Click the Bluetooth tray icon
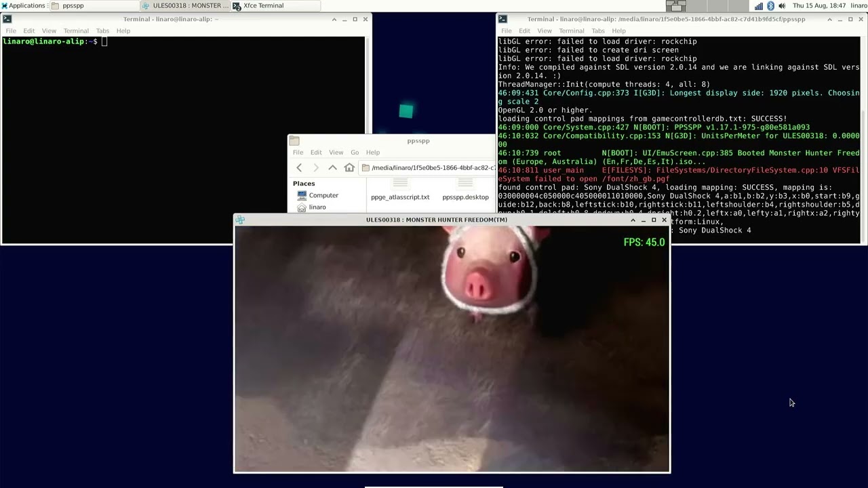 [x=770, y=5]
